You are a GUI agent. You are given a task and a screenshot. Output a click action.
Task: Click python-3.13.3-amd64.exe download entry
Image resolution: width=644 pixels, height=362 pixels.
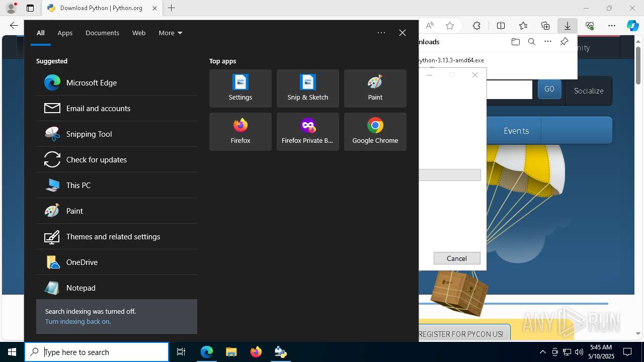pyautogui.click(x=451, y=60)
